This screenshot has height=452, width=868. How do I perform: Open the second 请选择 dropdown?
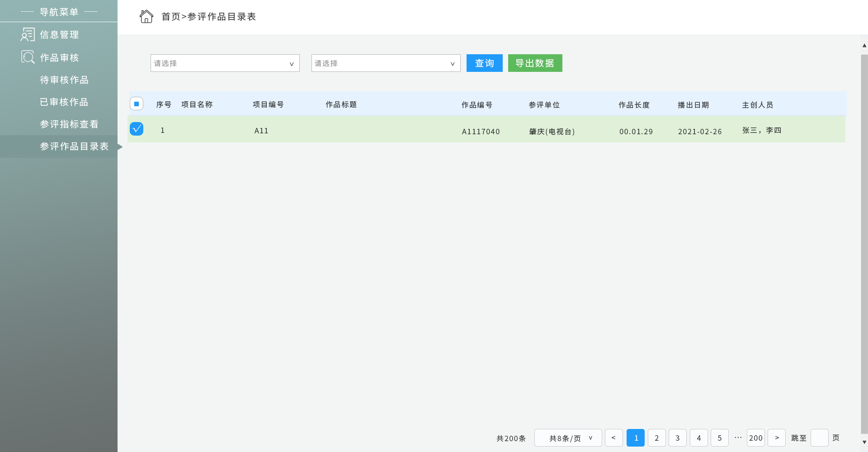[386, 63]
